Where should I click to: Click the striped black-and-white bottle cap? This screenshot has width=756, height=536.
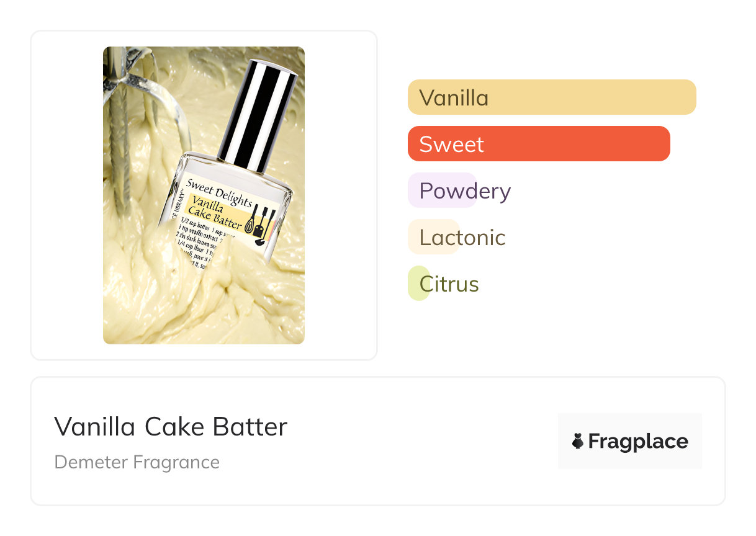pyautogui.click(x=256, y=117)
